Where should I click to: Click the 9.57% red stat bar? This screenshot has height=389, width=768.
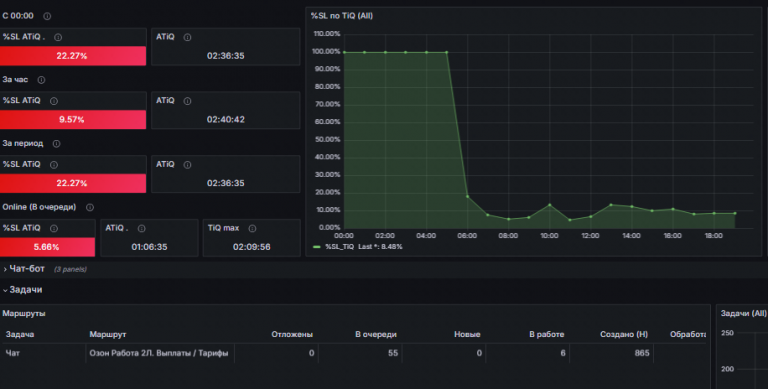click(x=72, y=120)
